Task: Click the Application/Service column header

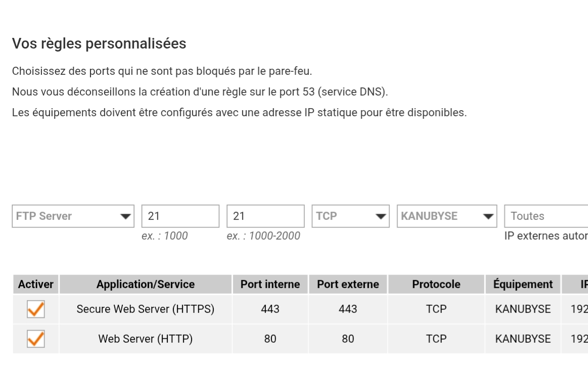Action: [x=146, y=285]
